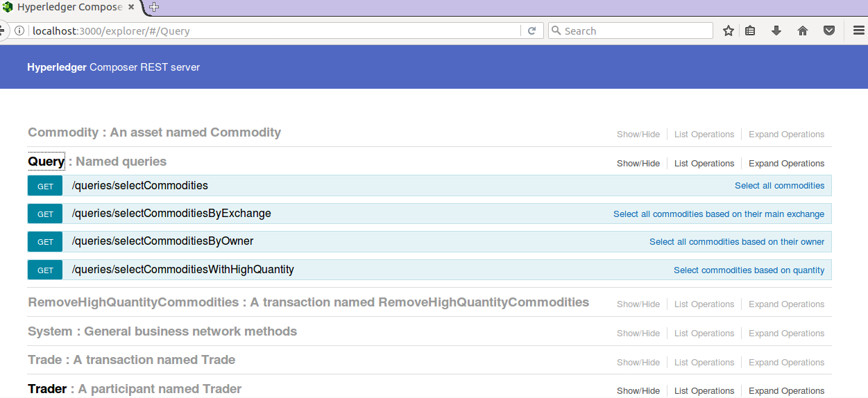The width and height of the screenshot is (868, 398).
Task: Open the browser hamburger menu
Action: [x=858, y=31]
